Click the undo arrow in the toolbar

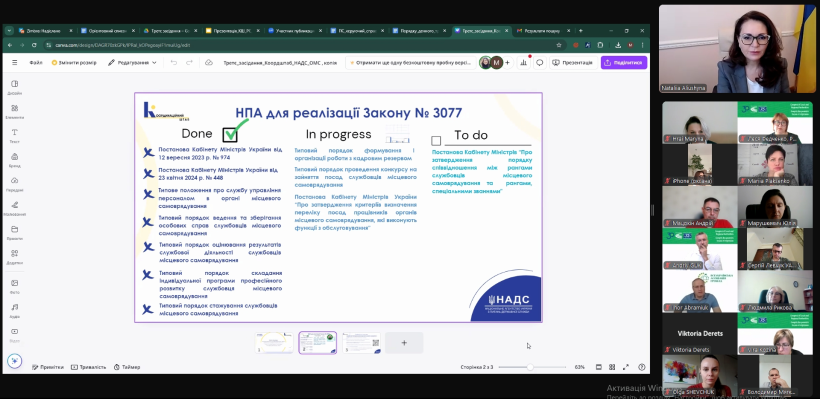(174, 63)
